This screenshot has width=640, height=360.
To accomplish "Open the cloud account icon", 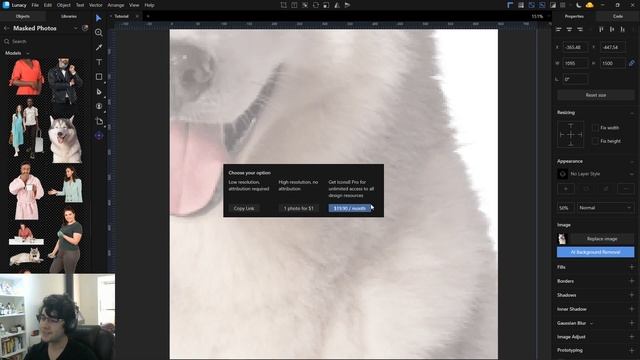I will click(x=589, y=5).
